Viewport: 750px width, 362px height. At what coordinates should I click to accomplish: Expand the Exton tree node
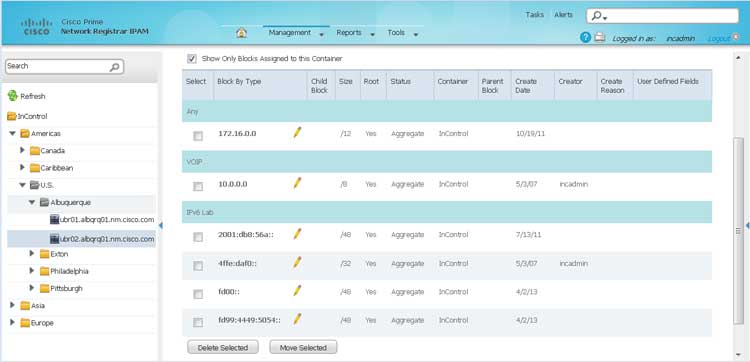(x=32, y=253)
